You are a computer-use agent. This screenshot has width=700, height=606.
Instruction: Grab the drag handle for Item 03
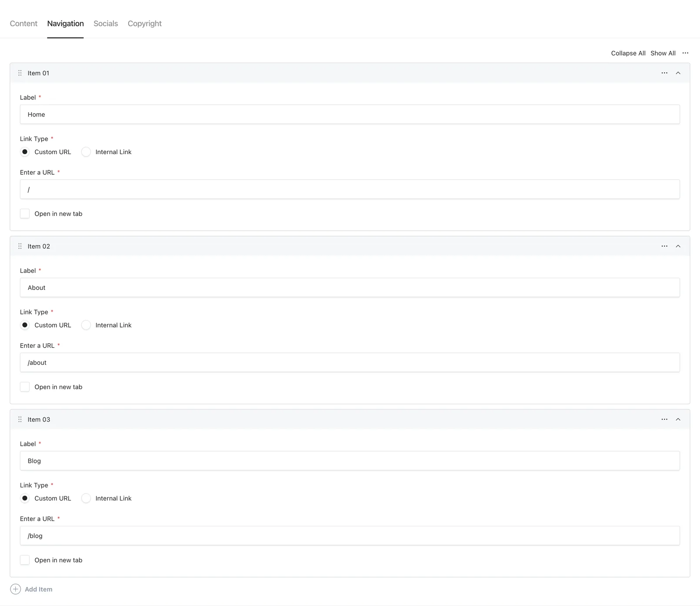coord(20,419)
